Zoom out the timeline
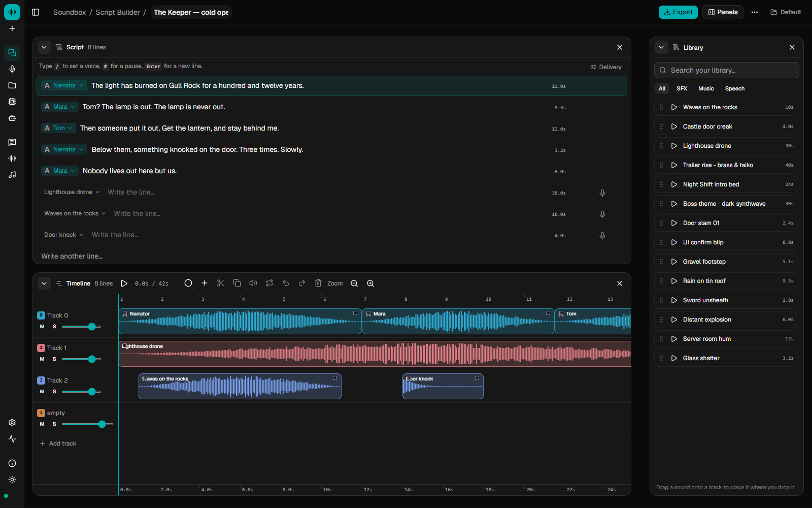Image resolution: width=812 pixels, height=508 pixels. (354, 283)
